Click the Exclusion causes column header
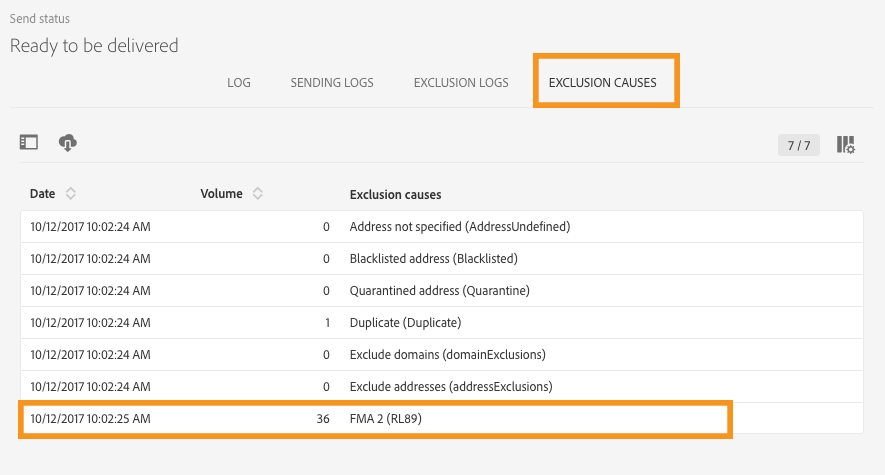Viewport: 885px width, 475px height. pos(396,195)
